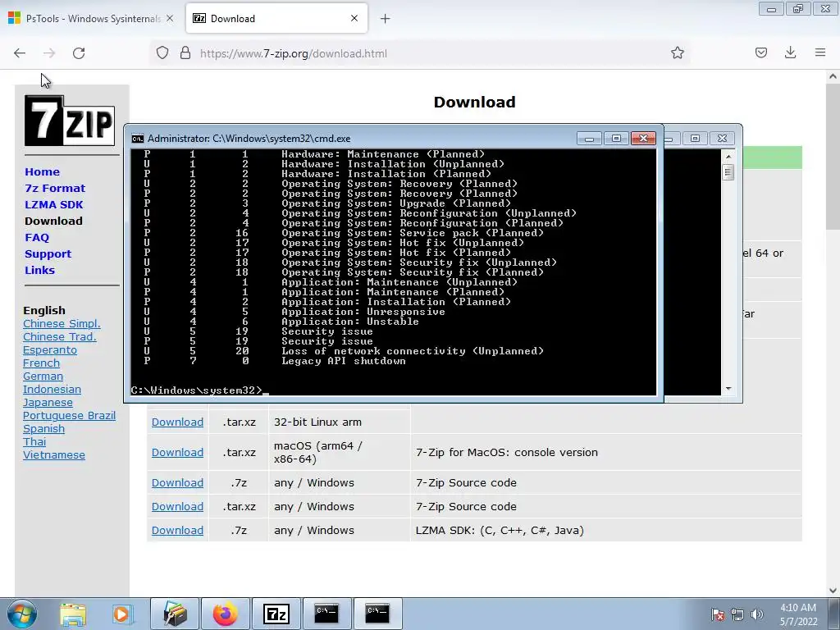Screen dimensions: 840x630
Task: Select the Download tab
Action: point(276,18)
